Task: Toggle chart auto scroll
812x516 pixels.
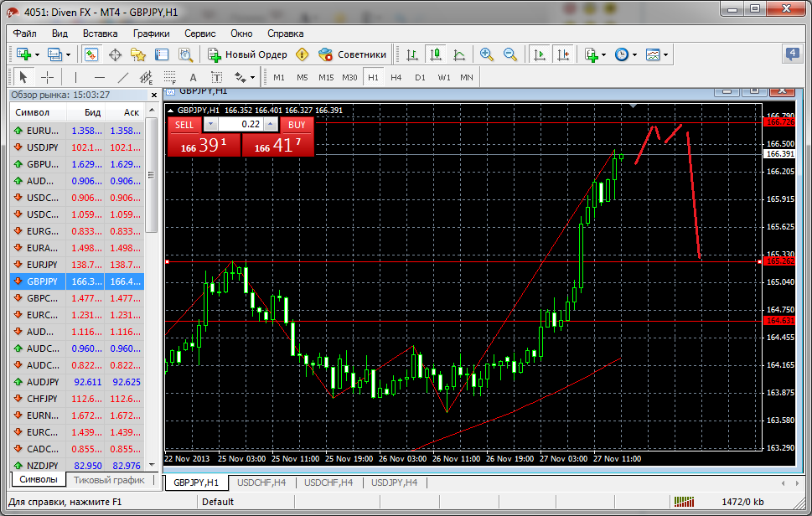Action: pyautogui.click(x=539, y=54)
